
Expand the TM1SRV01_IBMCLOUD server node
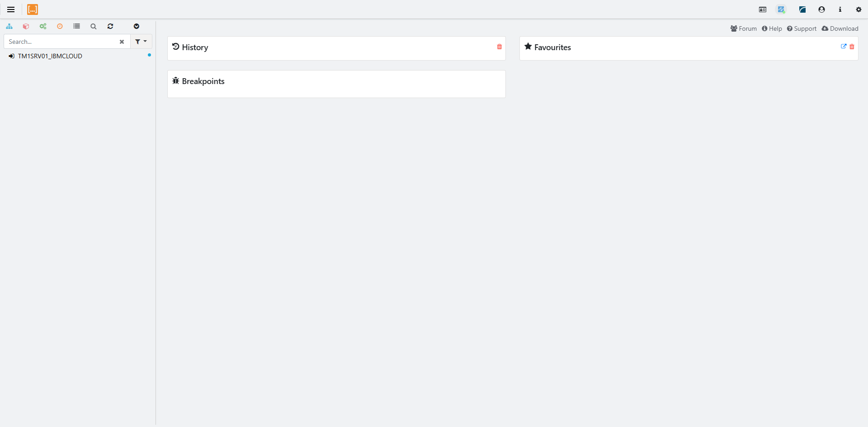(50, 56)
